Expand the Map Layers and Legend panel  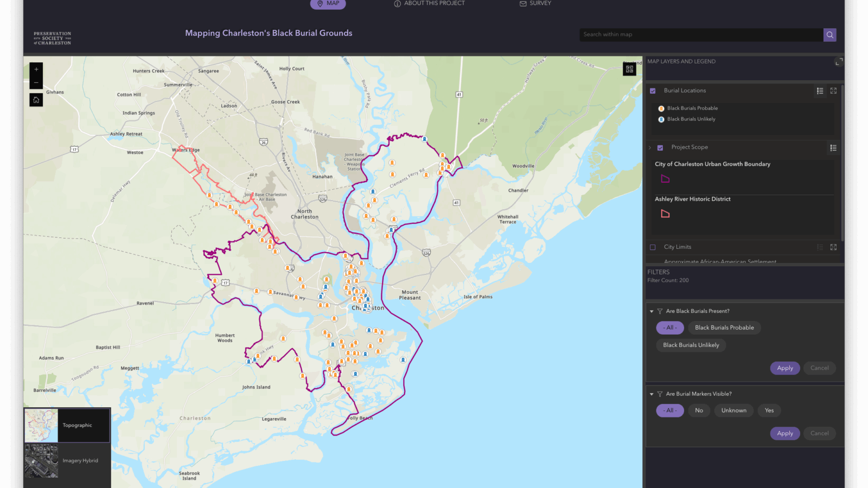click(839, 62)
